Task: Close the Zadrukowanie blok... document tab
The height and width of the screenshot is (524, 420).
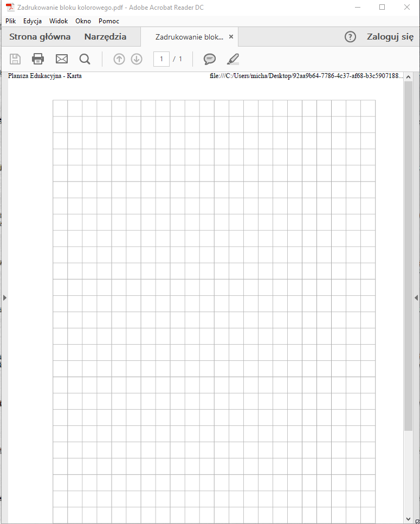Action: [231, 37]
